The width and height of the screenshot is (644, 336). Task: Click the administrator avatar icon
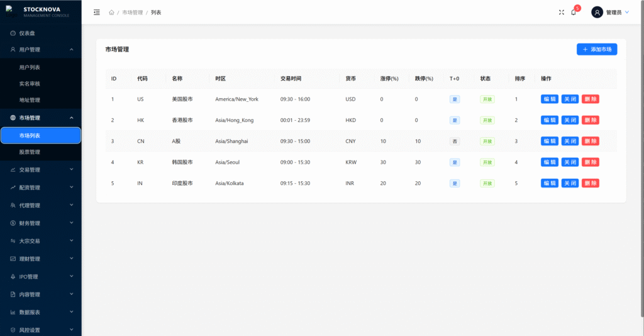(x=597, y=12)
